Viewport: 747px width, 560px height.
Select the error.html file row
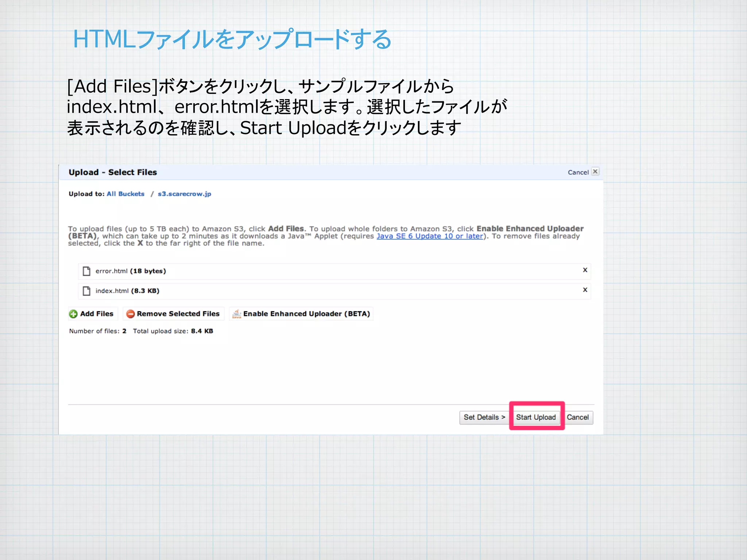(334, 271)
